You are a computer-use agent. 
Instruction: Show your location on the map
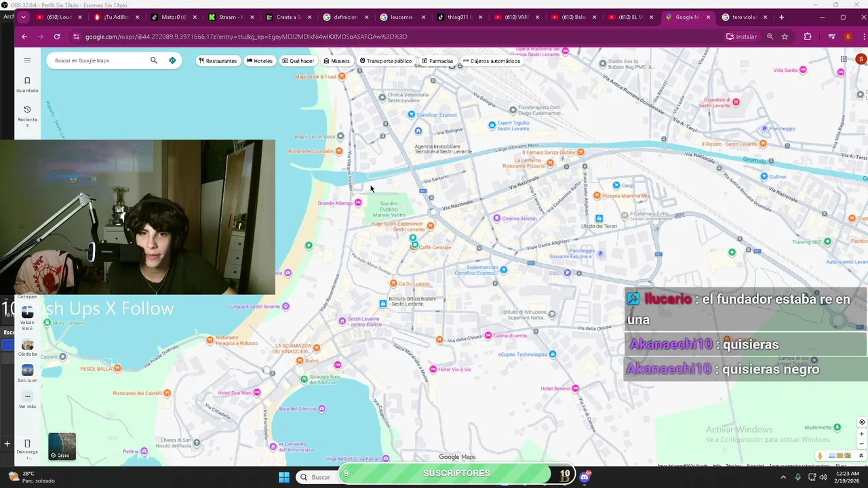[x=862, y=422]
